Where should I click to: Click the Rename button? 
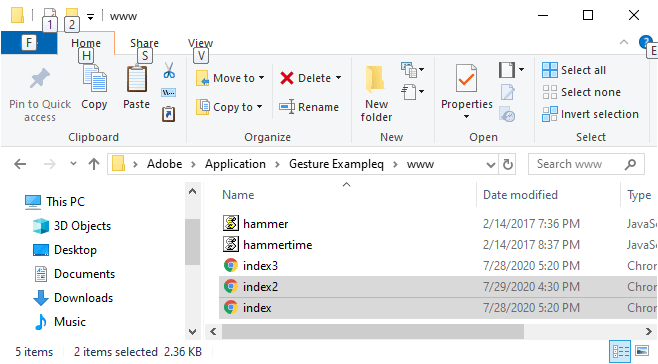pyautogui.click(x=309, y=107)
